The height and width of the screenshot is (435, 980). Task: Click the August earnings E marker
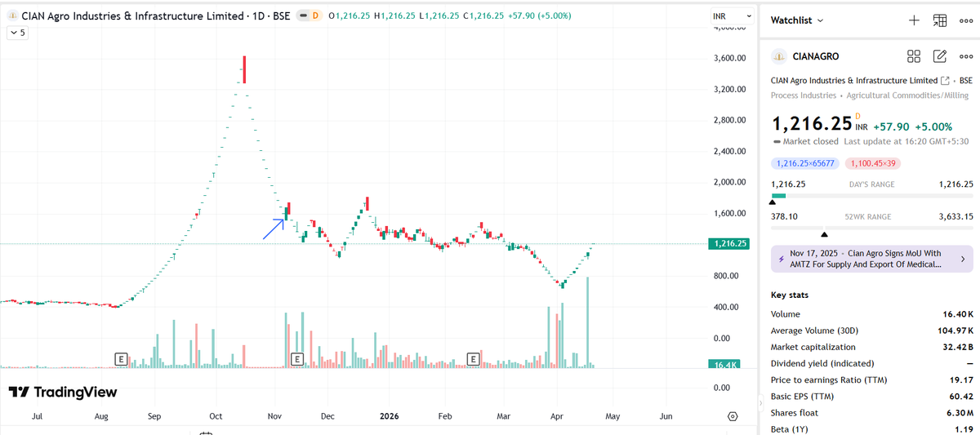[121, 358]
